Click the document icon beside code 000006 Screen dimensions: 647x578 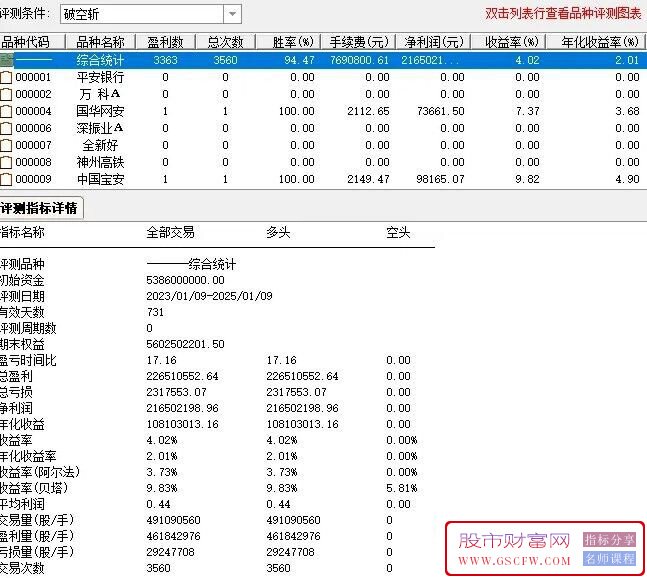tap(7, 128)
